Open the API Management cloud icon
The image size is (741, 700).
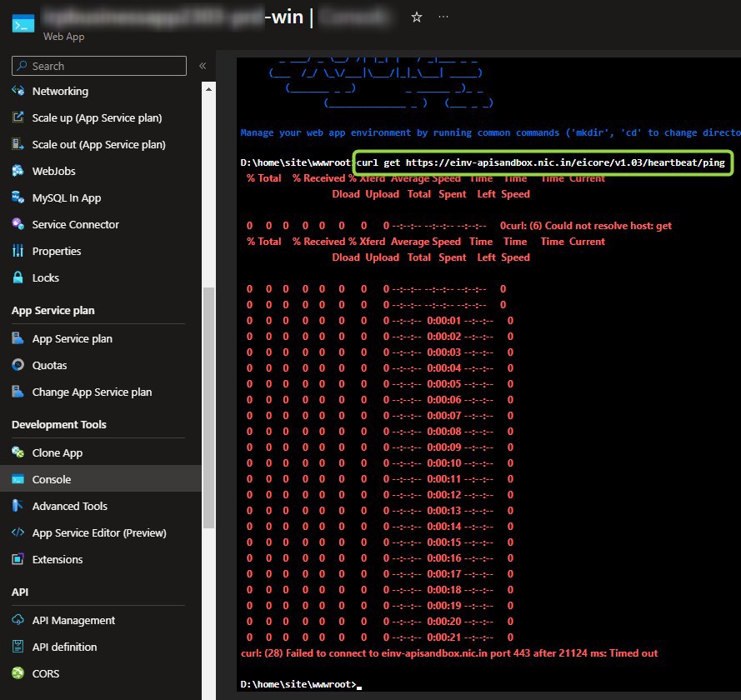coord(17,620)
